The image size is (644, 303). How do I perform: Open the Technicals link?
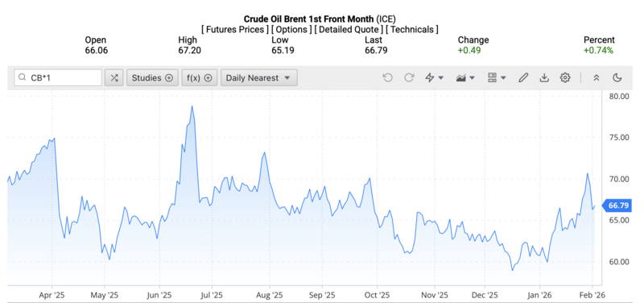[412, 30]
